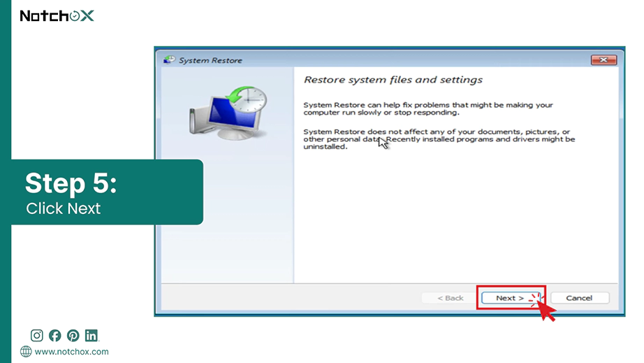
Task: Open the Facebook social icon
Action: (54, 336)
